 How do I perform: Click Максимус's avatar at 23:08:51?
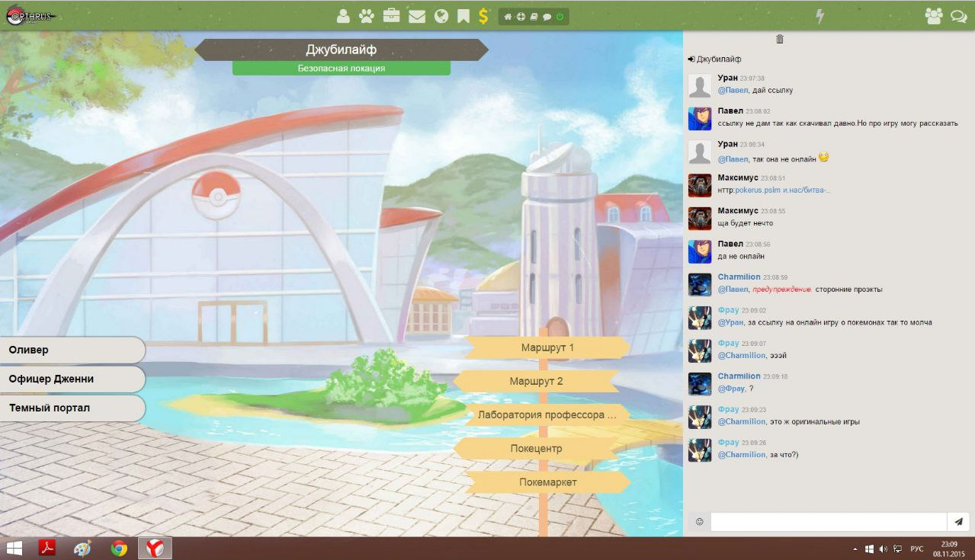[700, 185]
